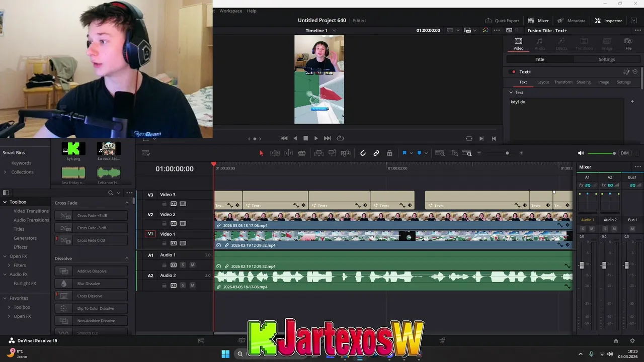
Task: Click the blue Marker icon
Action: coord(419,153)
